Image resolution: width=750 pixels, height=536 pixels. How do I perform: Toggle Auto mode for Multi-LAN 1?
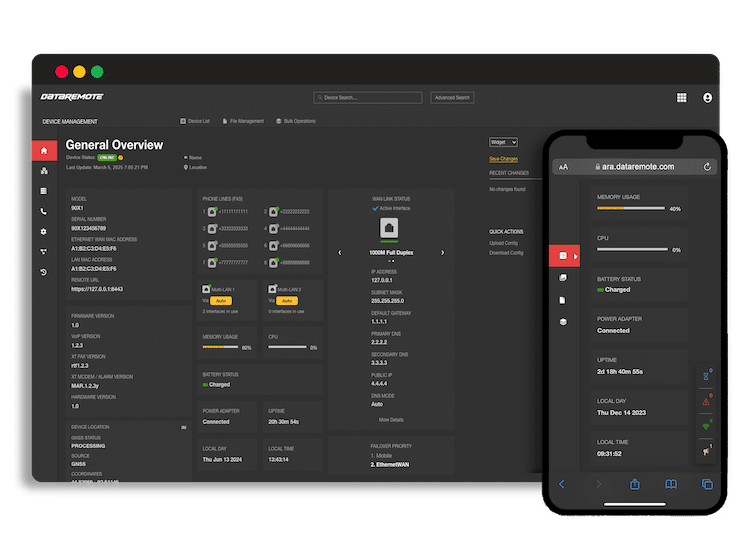(222, 300)
